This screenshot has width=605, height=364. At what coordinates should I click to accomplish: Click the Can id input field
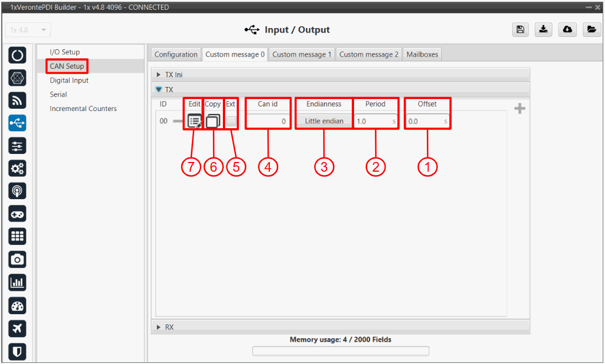(x=268, y=121)
